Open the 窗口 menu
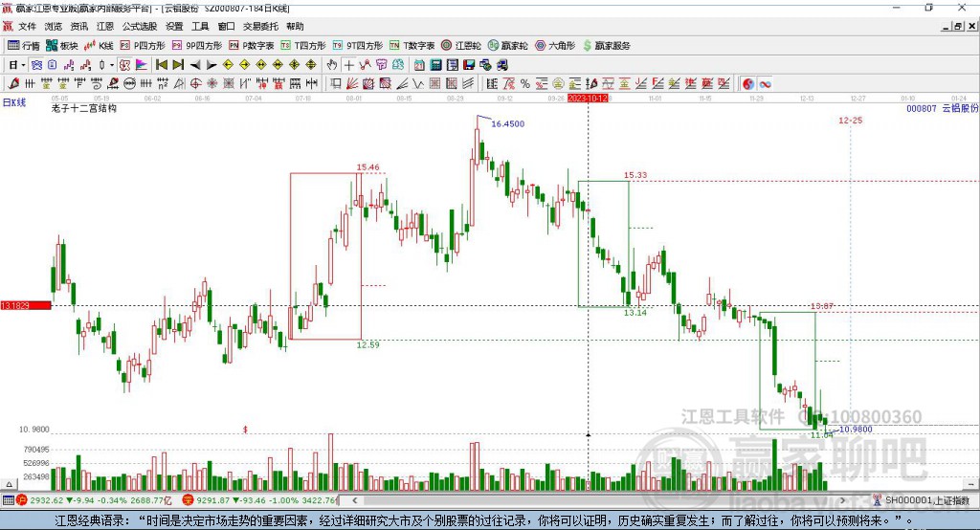Screen dimensions: 980x530 pos(226,26)
